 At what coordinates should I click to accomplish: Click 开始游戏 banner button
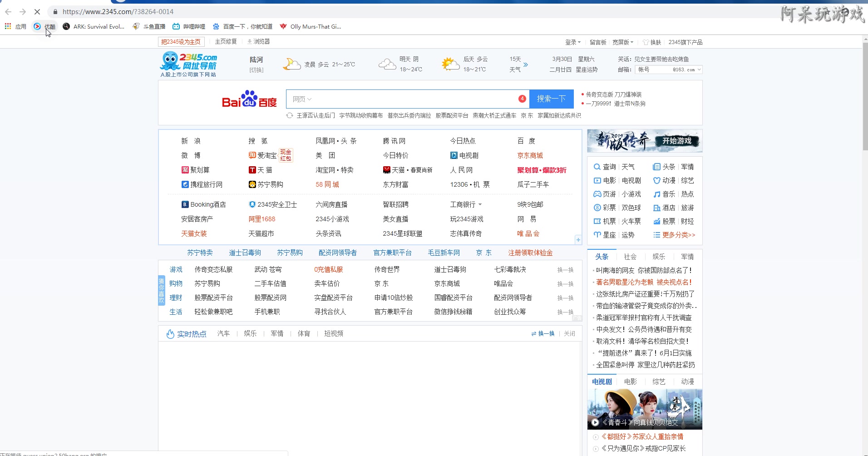(x=676, y=141)
